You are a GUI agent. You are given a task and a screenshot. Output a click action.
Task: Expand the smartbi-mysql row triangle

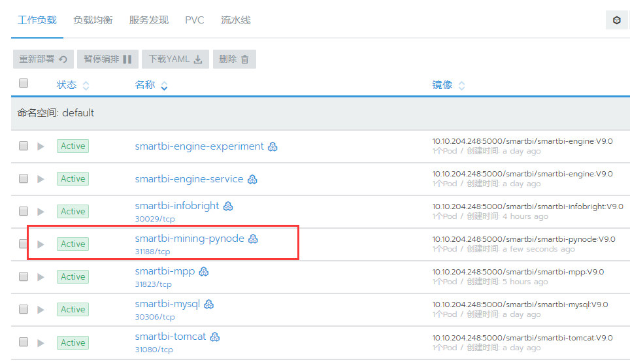pos(41,309)
